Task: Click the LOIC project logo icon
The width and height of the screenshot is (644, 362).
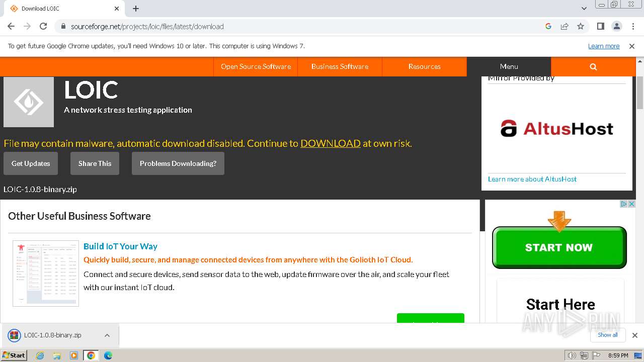Action: (x=29, y=102)
